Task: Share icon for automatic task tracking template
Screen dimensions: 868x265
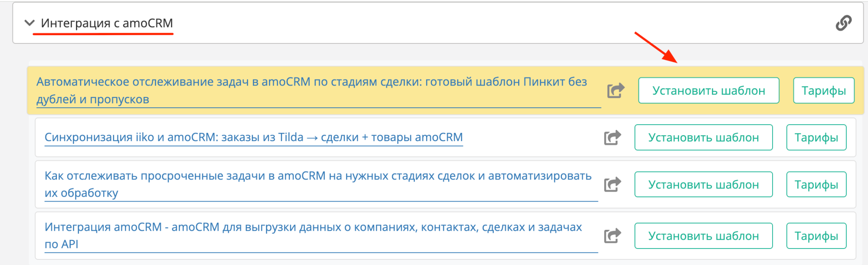Action: pos(615,90)
